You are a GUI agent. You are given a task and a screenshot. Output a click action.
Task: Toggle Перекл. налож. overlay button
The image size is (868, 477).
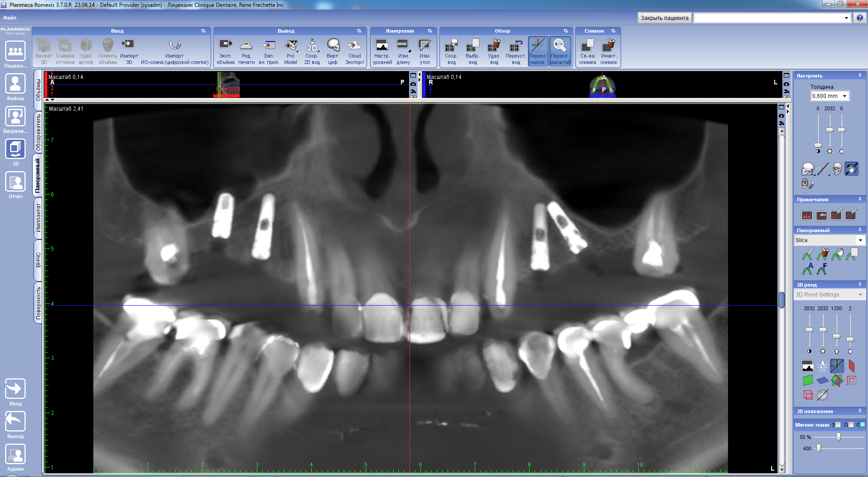[538, 51]
